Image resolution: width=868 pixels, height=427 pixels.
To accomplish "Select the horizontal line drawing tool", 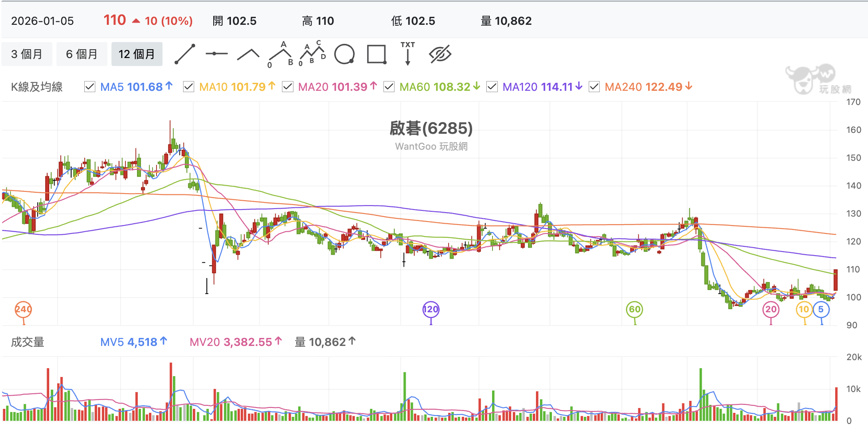I will pos(216,54).
